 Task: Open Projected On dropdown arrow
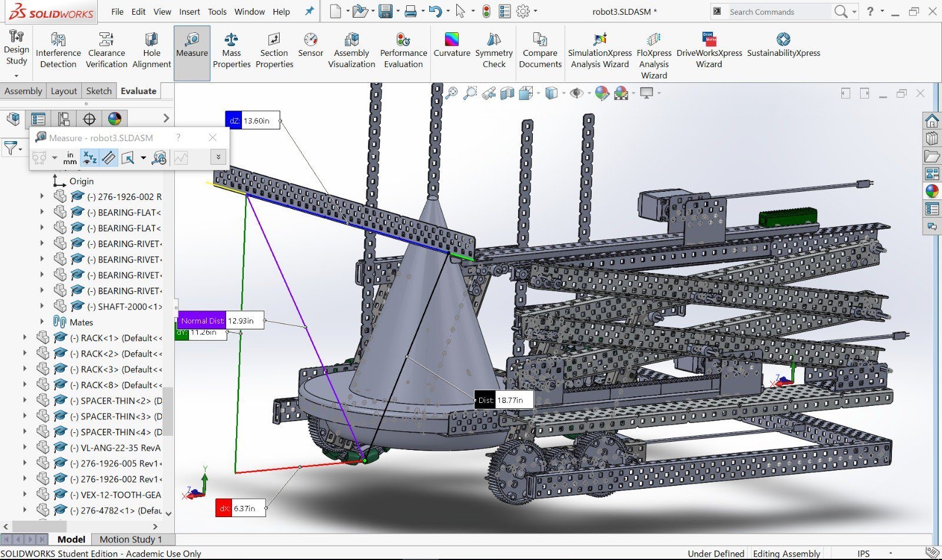click(x=143, y=158)
